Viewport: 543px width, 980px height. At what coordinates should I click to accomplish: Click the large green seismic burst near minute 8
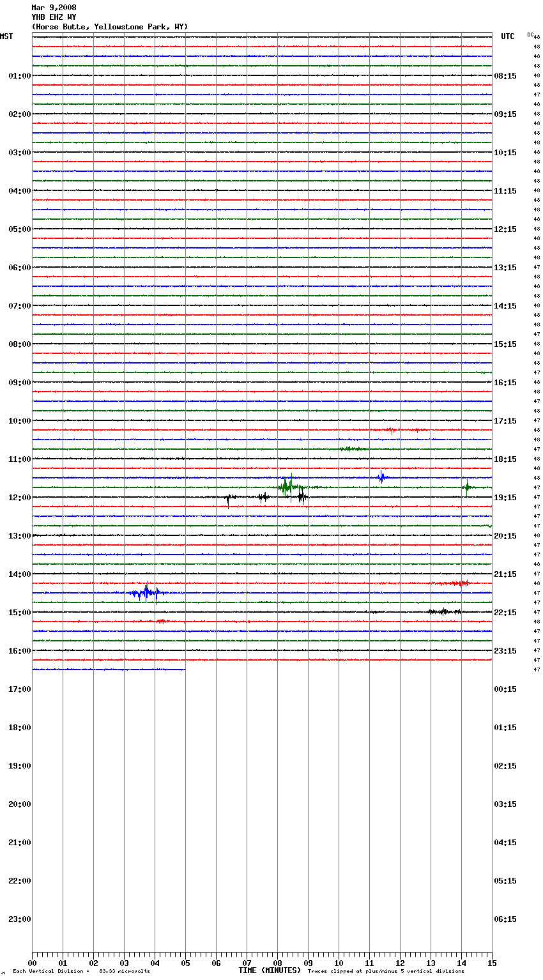[x=289, y=487]
